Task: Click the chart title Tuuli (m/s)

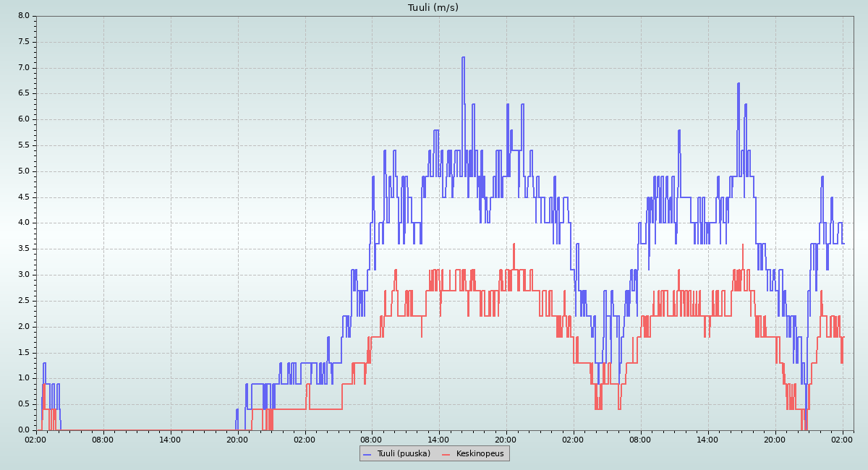Action: coord(433,8)
